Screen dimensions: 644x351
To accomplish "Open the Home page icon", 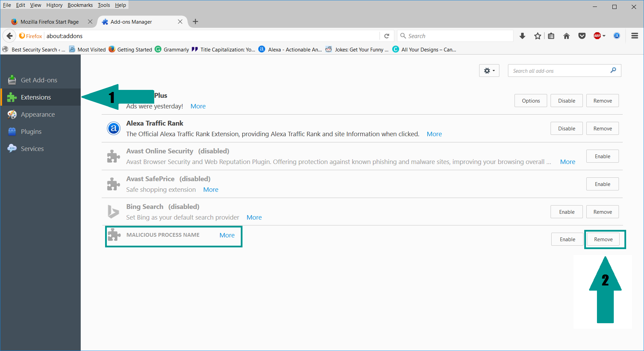I will click(566, 36).
